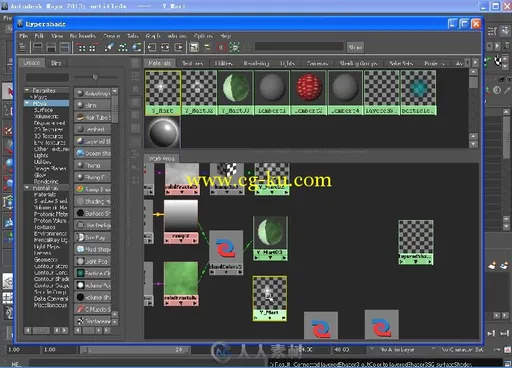Switch to the Textures tab
Image resolution: width=512 pixels, height=368 pixels.
pyautogui.click(x=192, y=63)
